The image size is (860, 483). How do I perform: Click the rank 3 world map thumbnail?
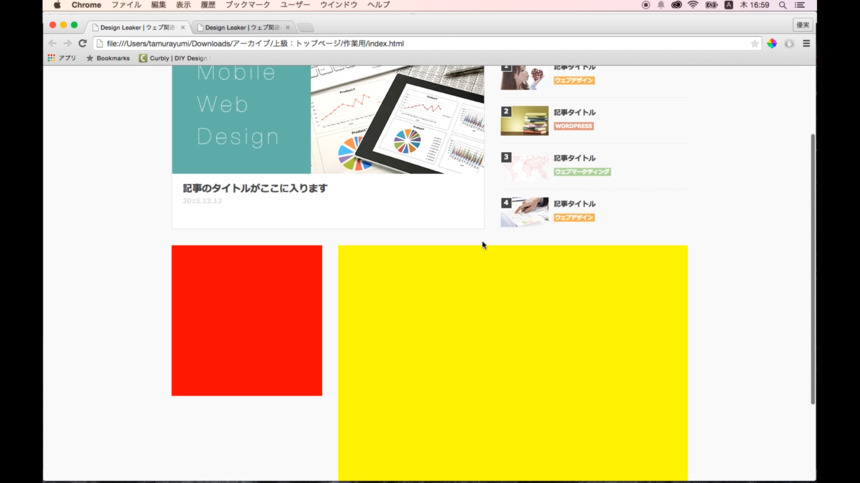(x=524, y=166)
